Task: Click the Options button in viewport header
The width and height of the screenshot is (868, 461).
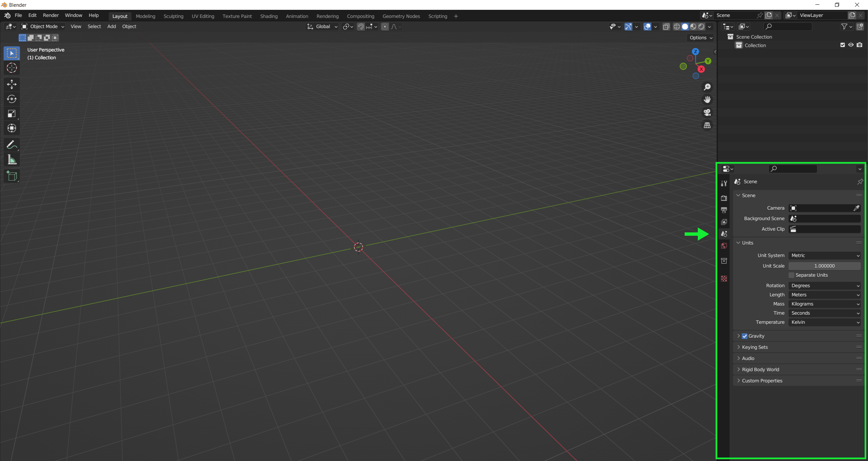Action: point(701,38)
